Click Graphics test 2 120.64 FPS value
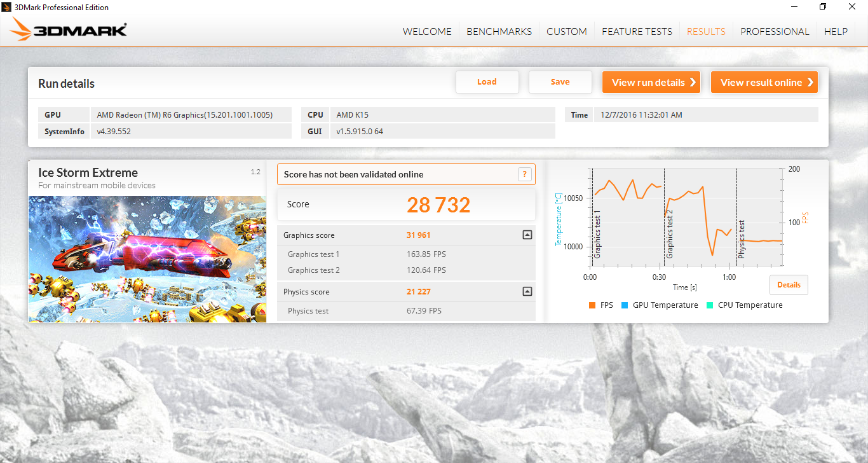 (426, 270)
